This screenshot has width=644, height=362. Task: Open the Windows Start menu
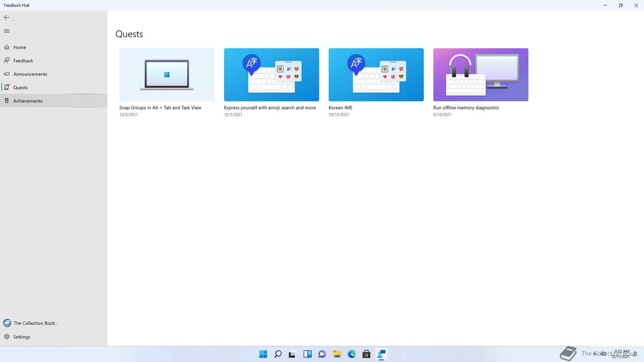[x=263, y=354]
